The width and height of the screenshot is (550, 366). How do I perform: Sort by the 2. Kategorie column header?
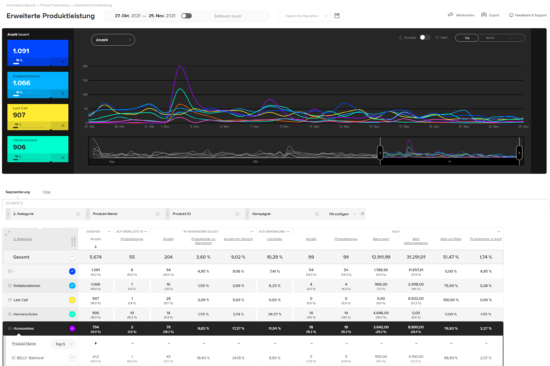(22, 239)
